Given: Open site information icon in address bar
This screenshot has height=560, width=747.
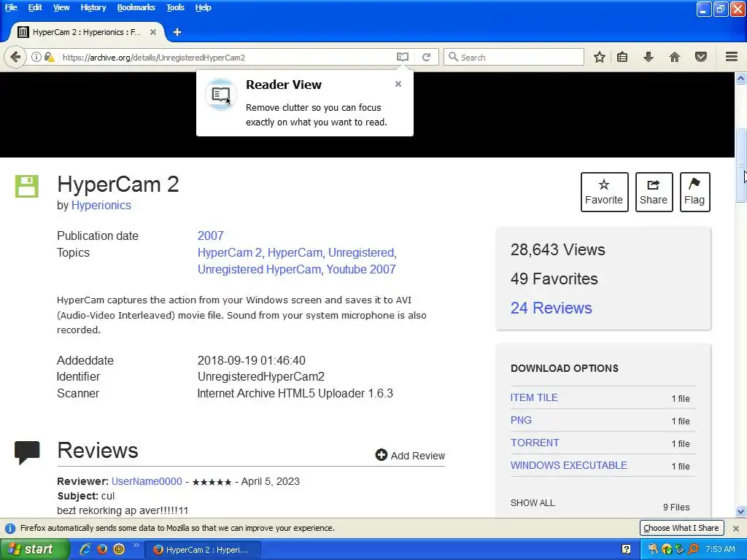Looking at the screenshot, I should click(36, 57).
